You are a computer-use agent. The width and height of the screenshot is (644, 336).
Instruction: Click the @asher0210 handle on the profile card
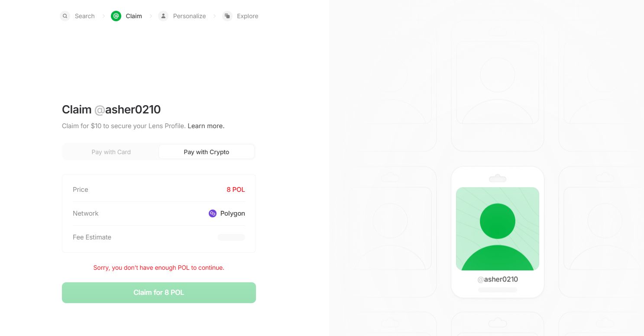(x=498, y=279)
